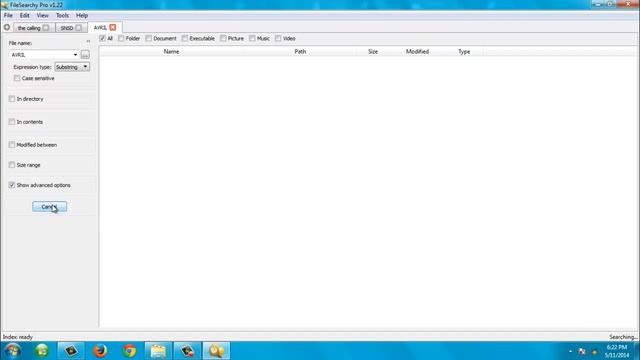This screenshot has width=640, height=360.
Task: Open the Expression type Substring dropdown
Action: 72,67
